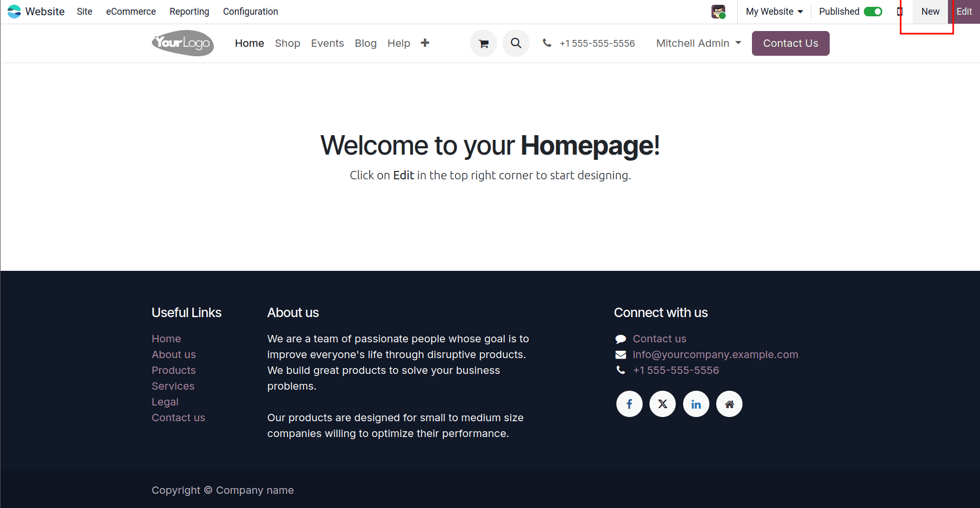980x508 pixels.
Task: Select the Shop tab in the navbar
Action: click(287, 43)
